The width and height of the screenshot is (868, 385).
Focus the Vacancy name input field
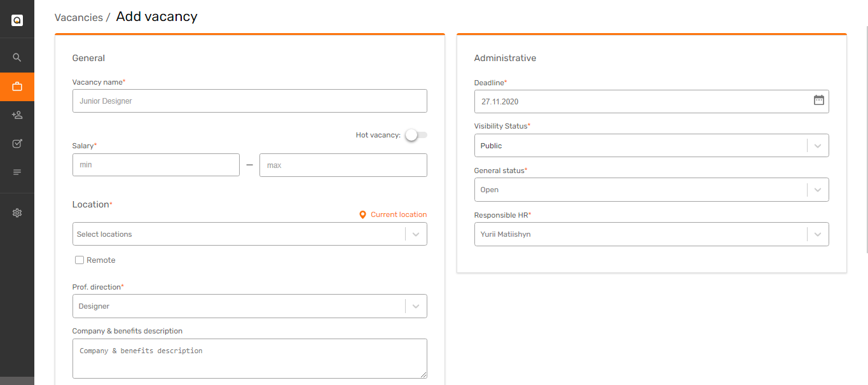[x=250, y=101]
